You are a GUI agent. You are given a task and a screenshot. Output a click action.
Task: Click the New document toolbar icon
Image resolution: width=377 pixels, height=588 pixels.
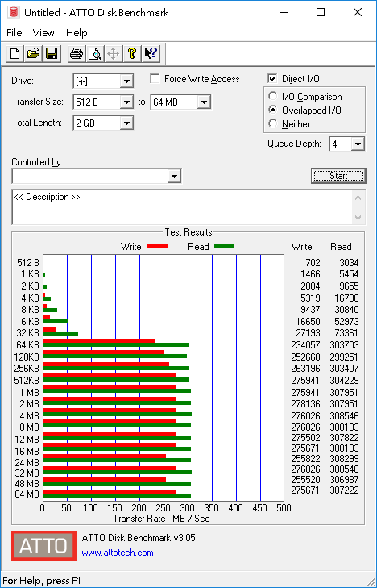tap(15, 53)
